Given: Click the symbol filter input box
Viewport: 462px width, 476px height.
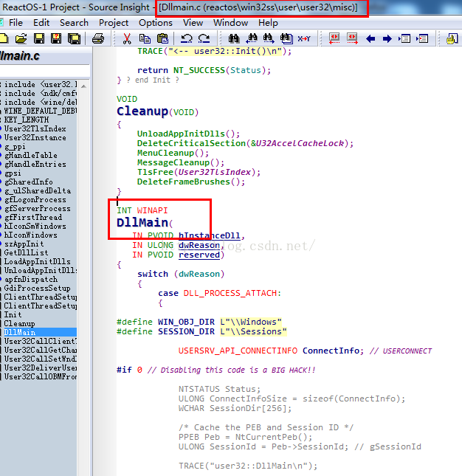Looking at the screenshot, I should pos(44,72).
